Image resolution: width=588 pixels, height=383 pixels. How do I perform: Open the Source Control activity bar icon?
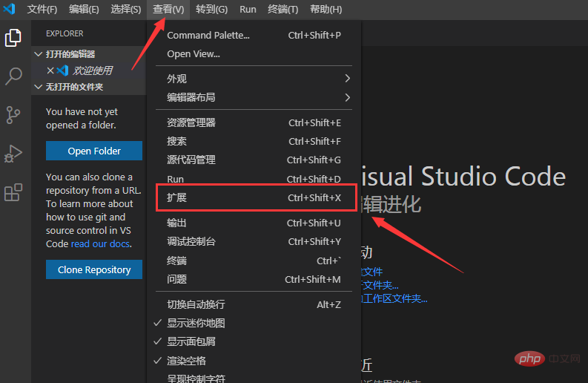coord(13,114)
